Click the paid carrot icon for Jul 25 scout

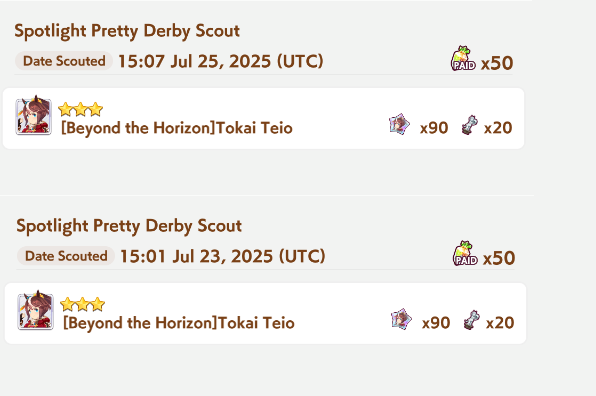coord(463,59)
